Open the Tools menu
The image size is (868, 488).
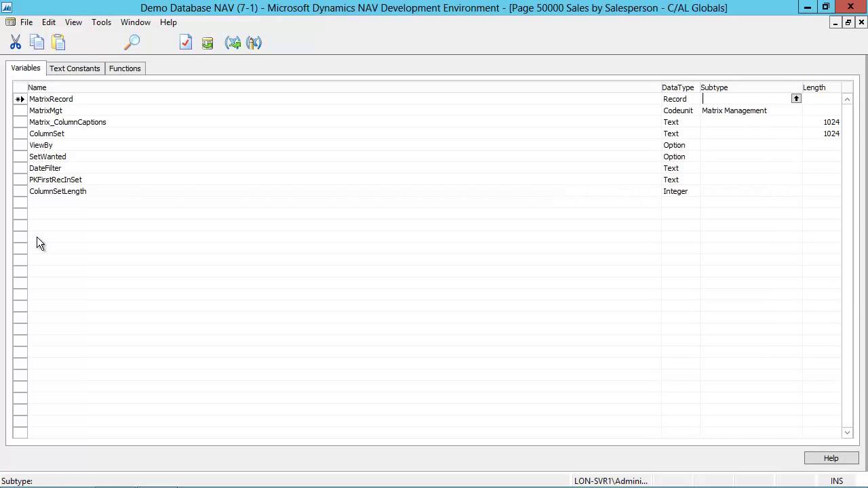point(102,22)
